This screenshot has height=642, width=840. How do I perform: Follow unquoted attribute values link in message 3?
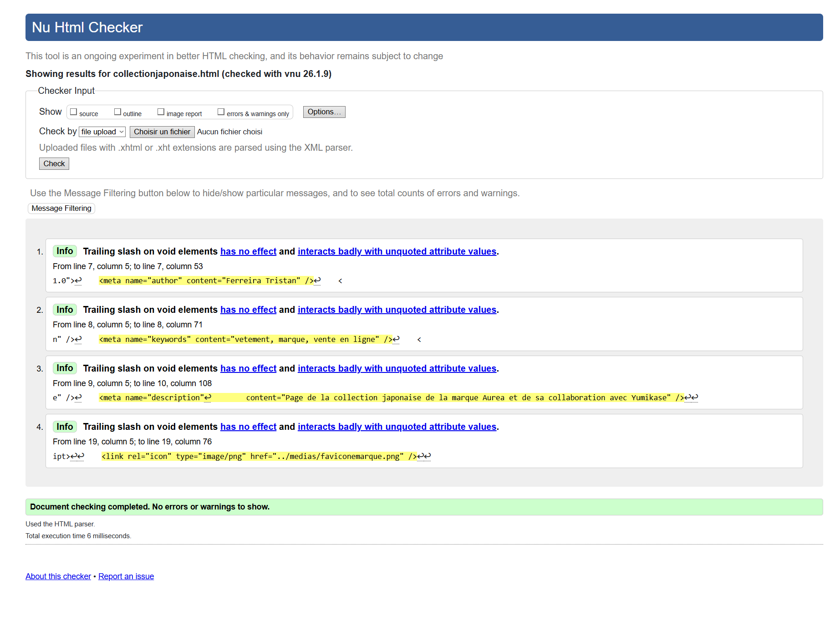click(x=397, y=369)
